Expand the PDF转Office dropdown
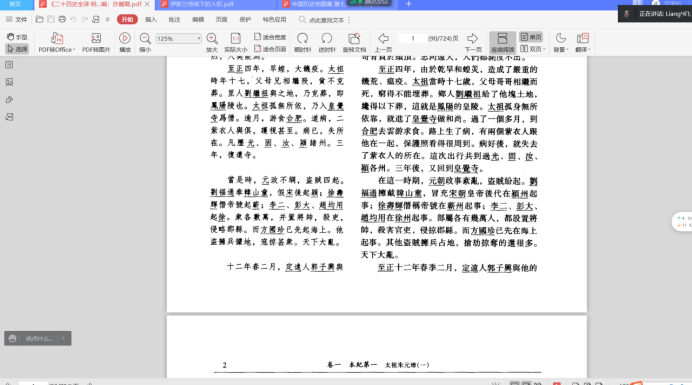 [x=56, y=43]
